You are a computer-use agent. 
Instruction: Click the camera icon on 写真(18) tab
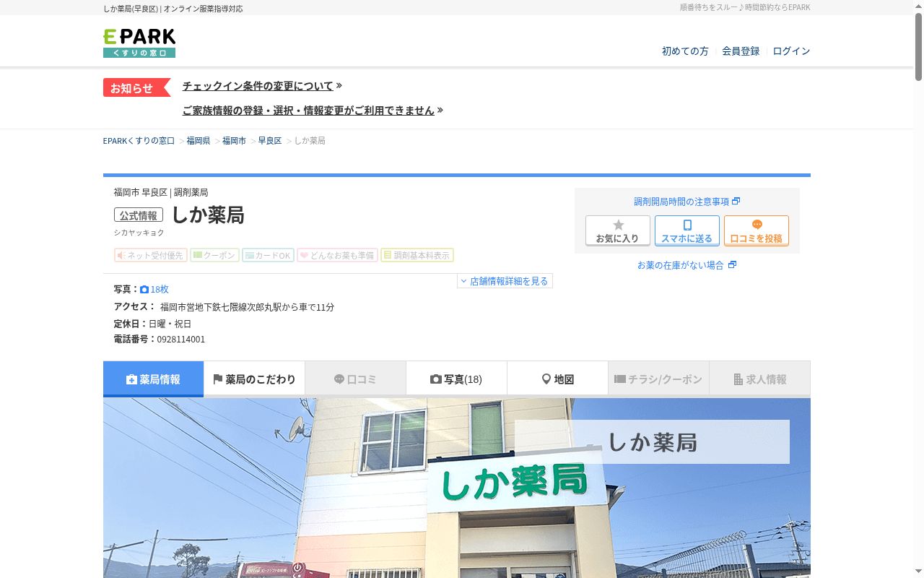(436, 379)
